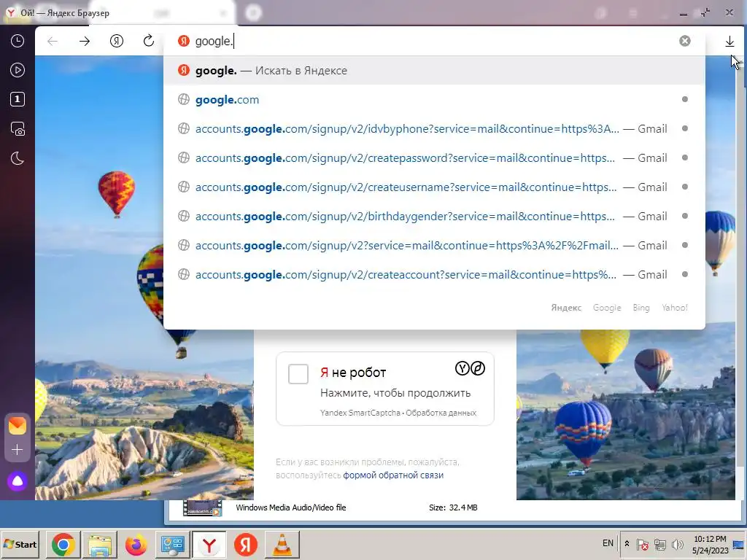Switch search engine to Yahoo!
The image size is (747, 560).
(675, 308)
